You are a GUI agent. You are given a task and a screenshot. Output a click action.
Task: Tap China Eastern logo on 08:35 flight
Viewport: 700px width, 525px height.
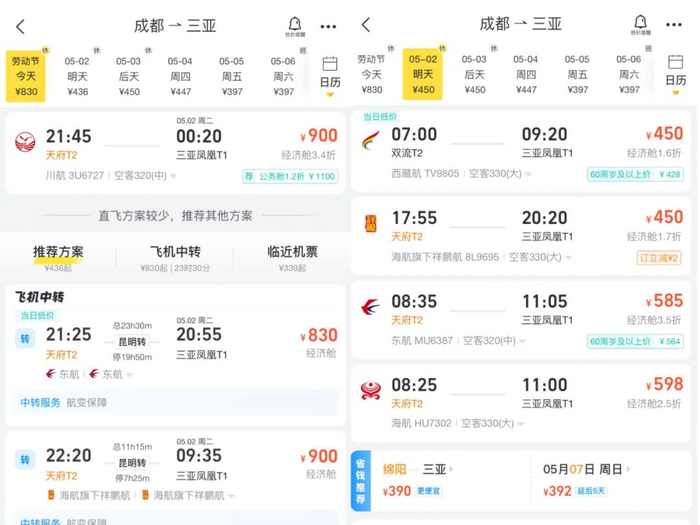click(371, 307)
